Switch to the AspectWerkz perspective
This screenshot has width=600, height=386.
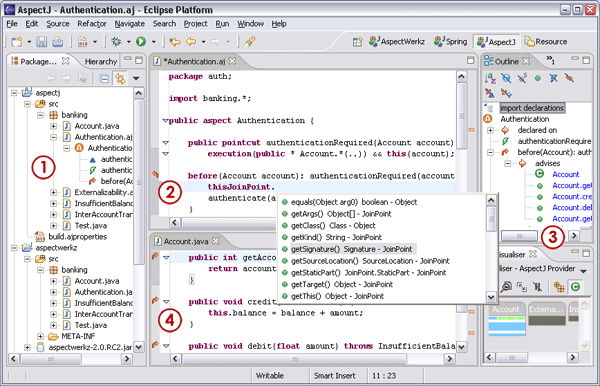tap(397, 41)
